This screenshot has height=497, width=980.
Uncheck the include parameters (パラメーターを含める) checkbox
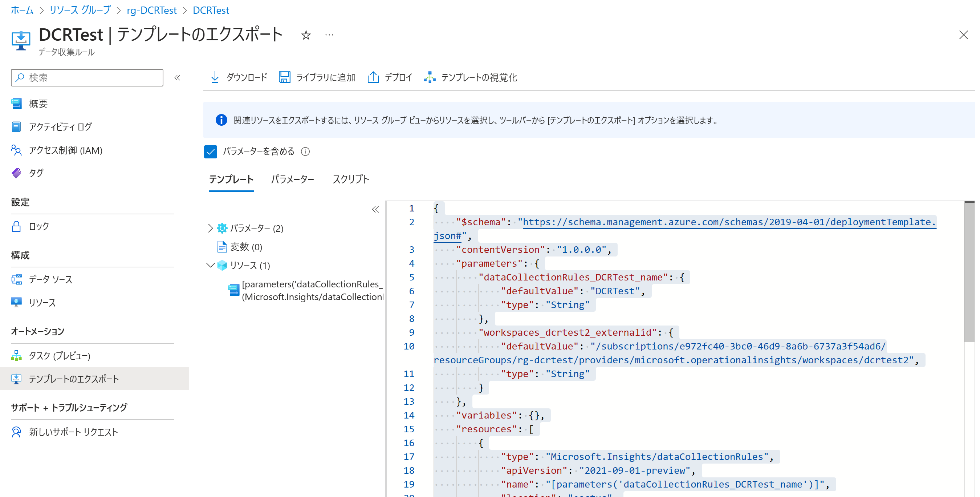coord(210,151)
